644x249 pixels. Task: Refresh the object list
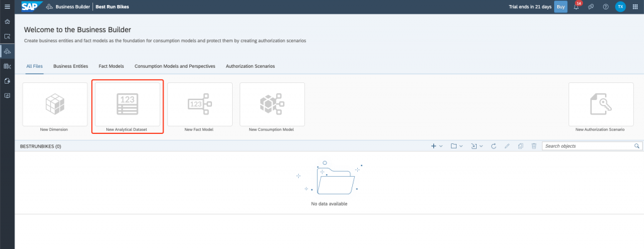pyautogui.click(x=494, y=146)
